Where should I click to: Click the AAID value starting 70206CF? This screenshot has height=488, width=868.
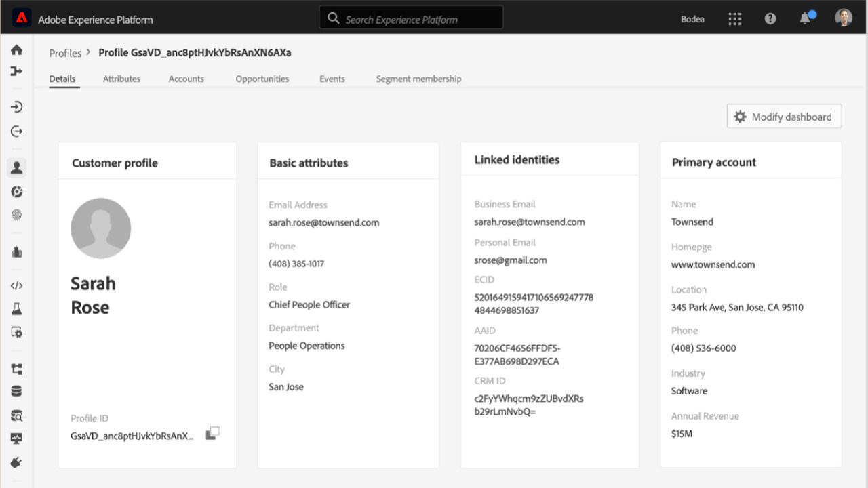pyautogui.click(x=517, y=354)
